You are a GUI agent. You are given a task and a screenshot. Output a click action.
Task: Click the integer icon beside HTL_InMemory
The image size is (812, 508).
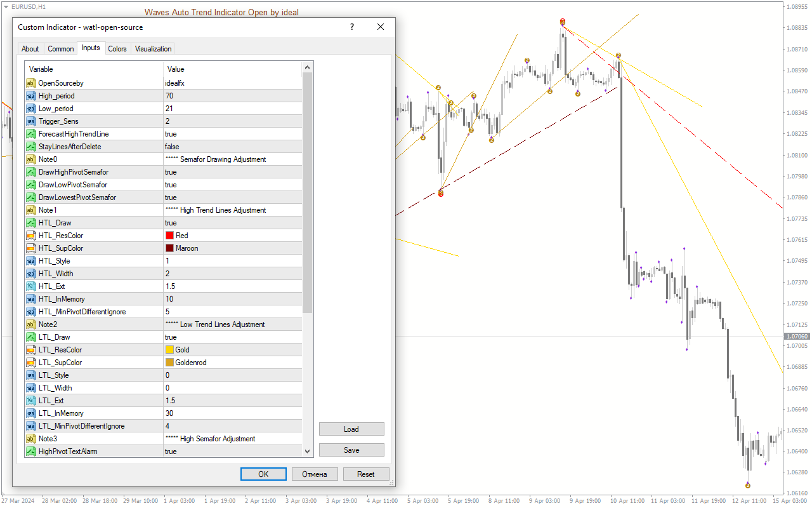point(30,299)
